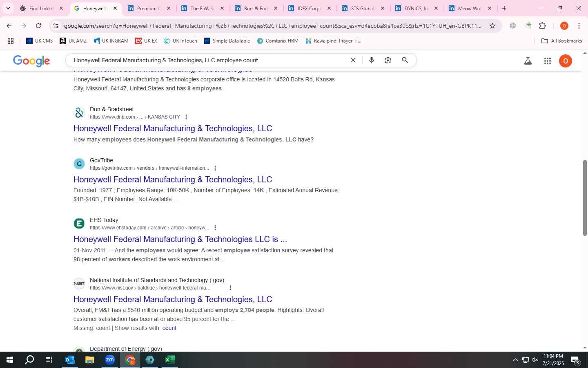The width and height of the screenshot is (588, 368).
Task: Open Dun & Bradstreet result title
Action: tap(173, 128)
